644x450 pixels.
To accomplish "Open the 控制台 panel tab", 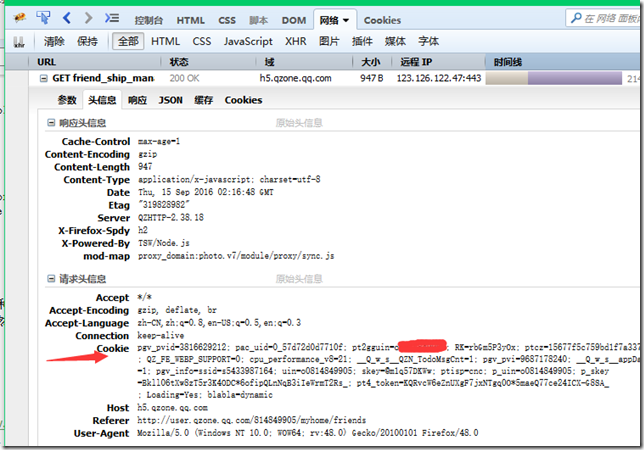I will click(149, 20).
